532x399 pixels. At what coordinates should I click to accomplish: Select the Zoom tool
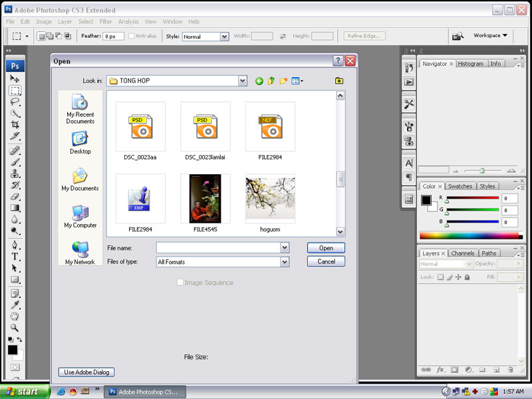pyautogui.click(x=15, y=328)
